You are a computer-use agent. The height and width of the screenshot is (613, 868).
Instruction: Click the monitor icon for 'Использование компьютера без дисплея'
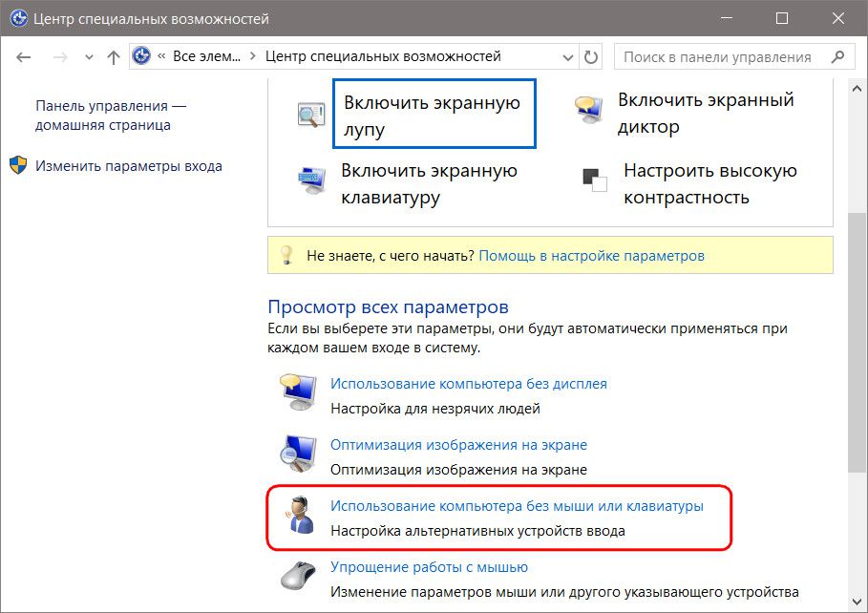point(298,392)
